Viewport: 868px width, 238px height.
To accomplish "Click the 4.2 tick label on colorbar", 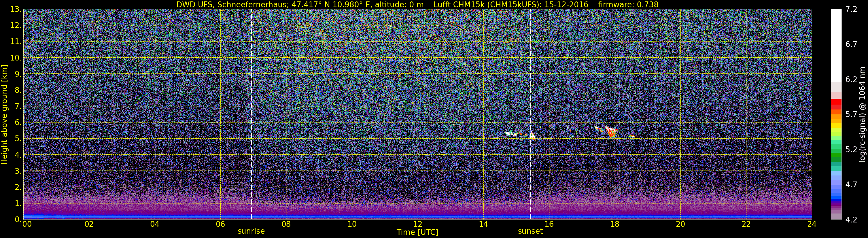I will pos(851,220).
